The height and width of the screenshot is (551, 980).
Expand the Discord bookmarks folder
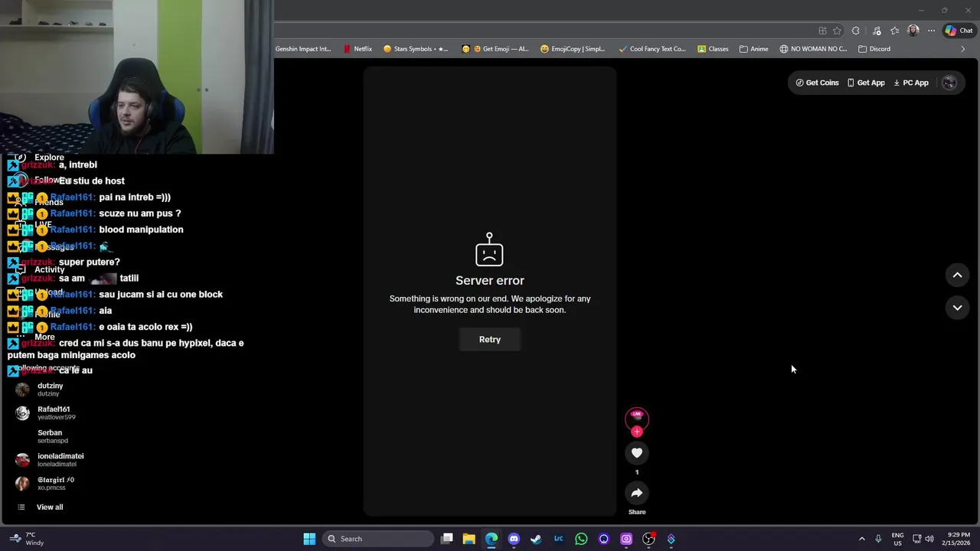(x=874, y=49)
